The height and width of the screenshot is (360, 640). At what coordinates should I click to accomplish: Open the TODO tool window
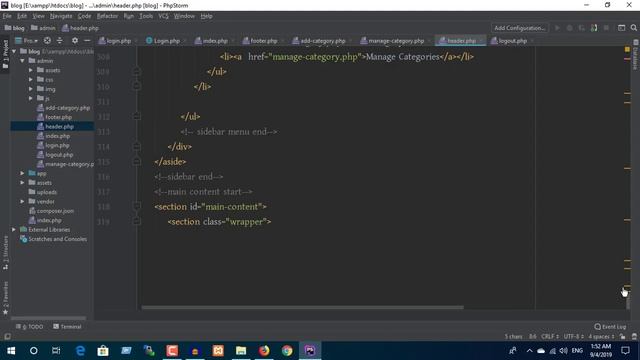click(29, 327)
